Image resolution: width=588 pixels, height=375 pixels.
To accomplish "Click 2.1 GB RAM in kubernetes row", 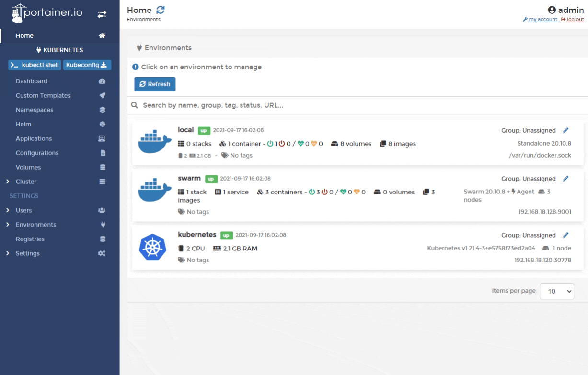I will coord(235,248).
